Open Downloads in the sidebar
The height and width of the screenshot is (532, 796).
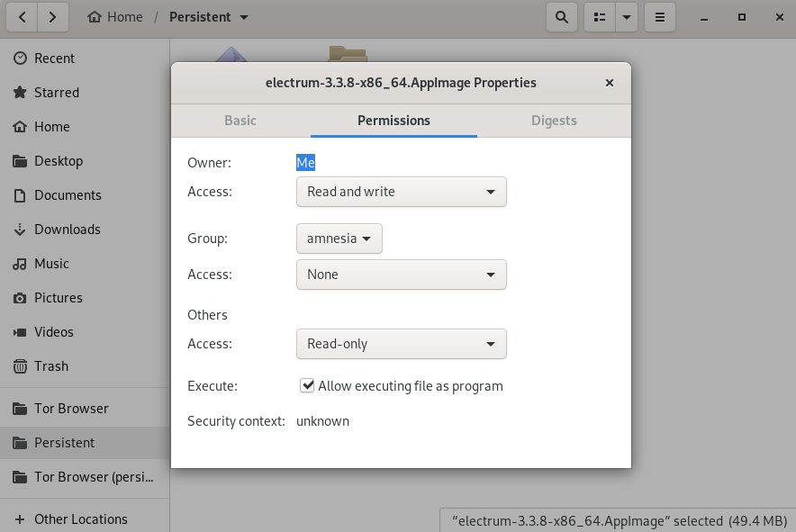[x=85, y=230]
